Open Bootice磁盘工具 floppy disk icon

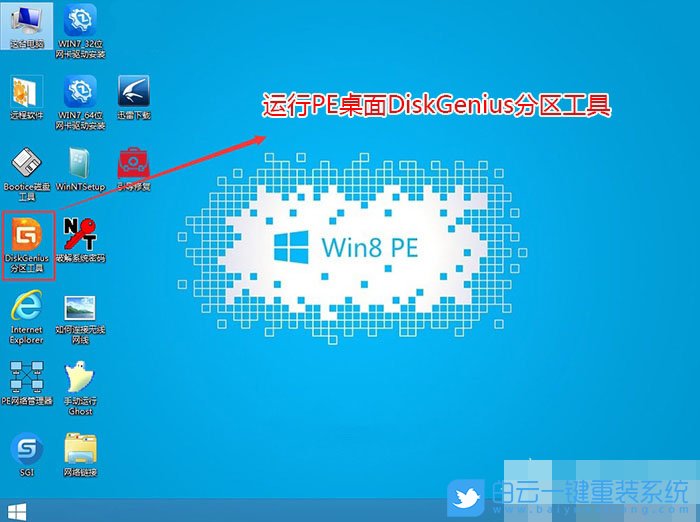[x=26, y=163]
